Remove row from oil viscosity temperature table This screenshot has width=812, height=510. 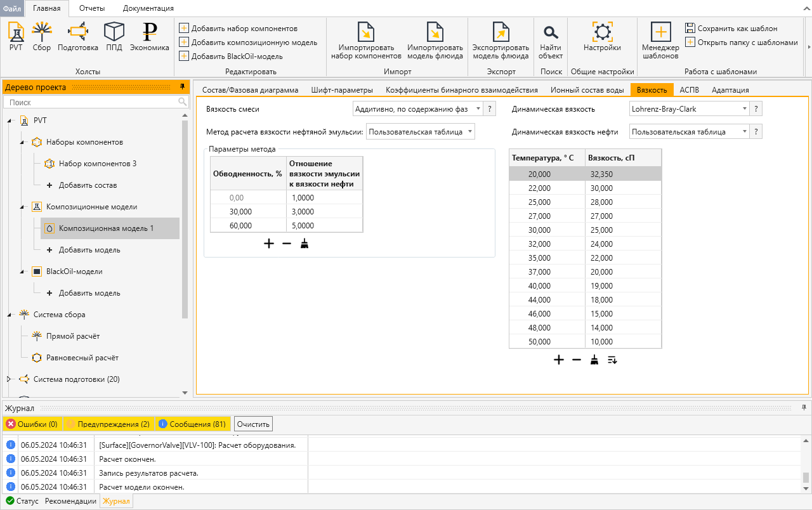(x=577, y=360)
